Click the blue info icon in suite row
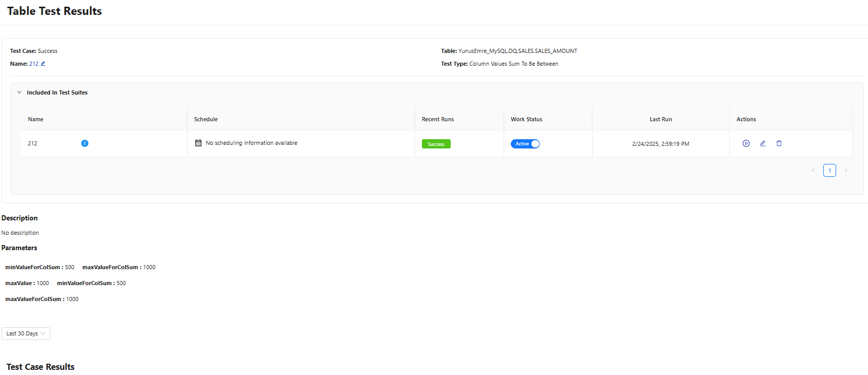 point(85,143)
